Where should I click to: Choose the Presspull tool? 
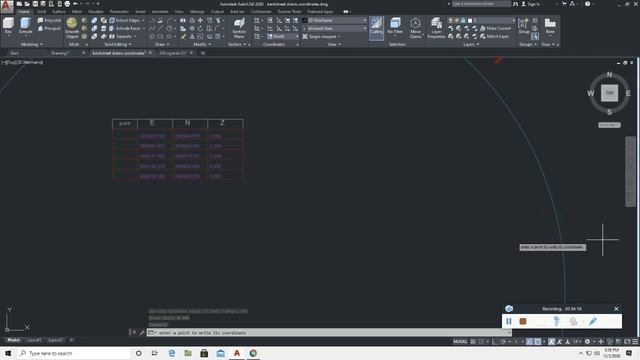pos(49,29)
